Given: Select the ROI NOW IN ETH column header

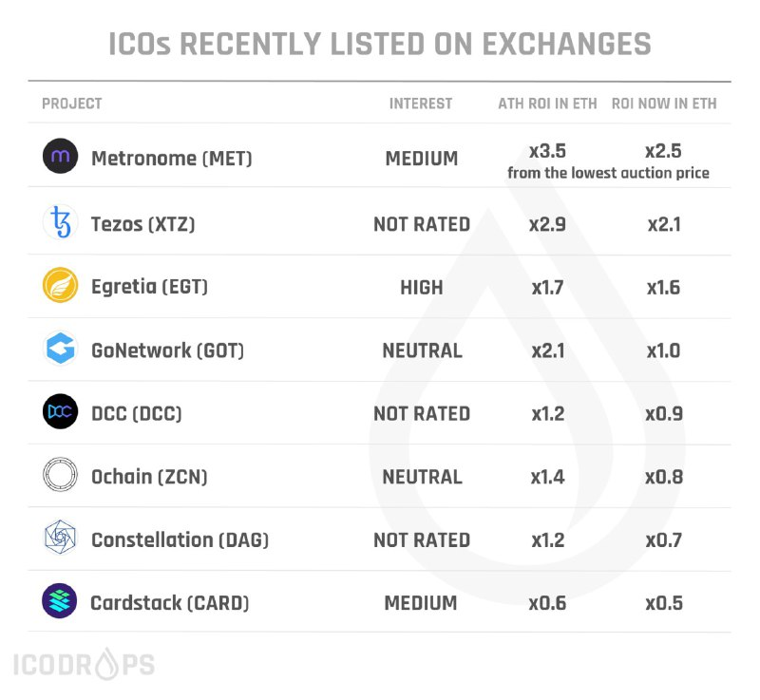Looking at the screenshot, I should point(664,104).
